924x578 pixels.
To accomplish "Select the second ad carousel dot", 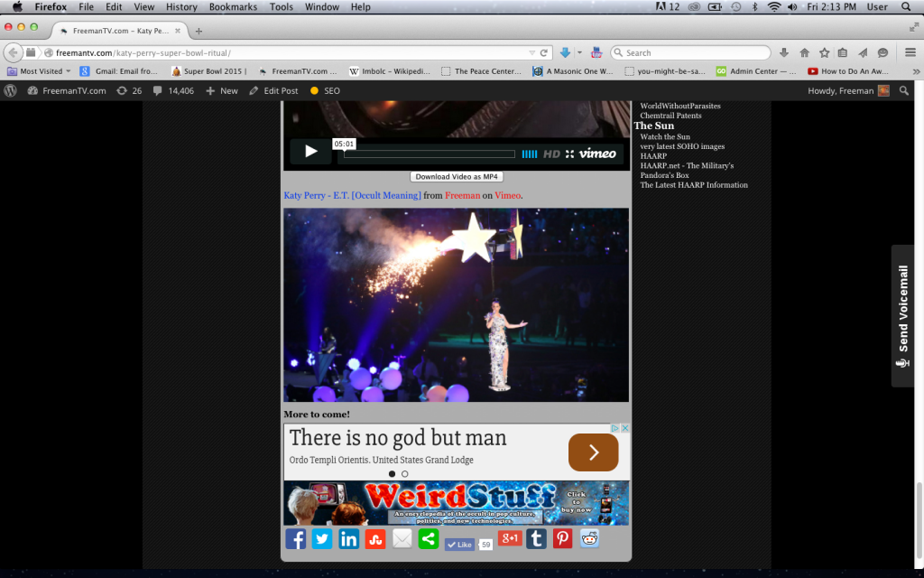I will coord(404,473).
